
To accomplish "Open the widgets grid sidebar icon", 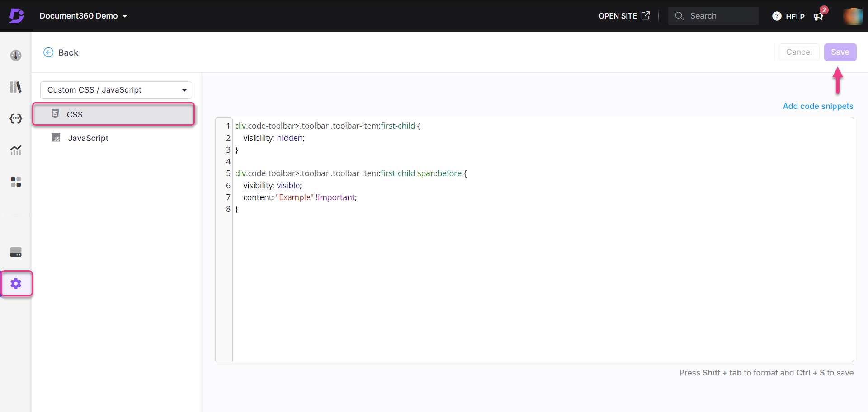I will [x=16, y=182].
